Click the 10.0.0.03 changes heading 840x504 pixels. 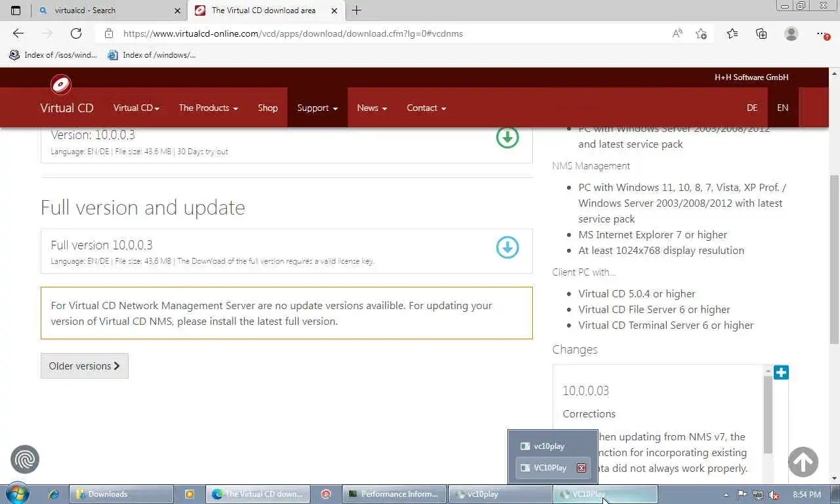(585, 390)
